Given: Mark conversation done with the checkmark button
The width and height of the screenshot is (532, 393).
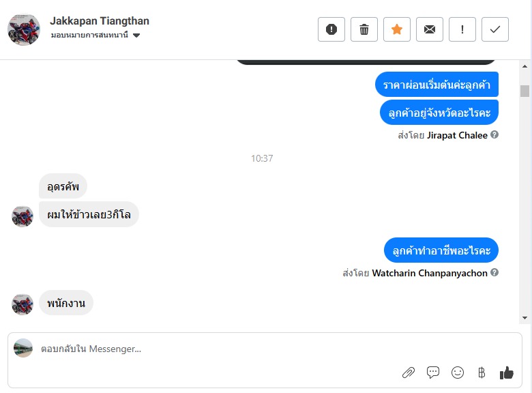Looking at the screenshot, I should pos(495,29).
